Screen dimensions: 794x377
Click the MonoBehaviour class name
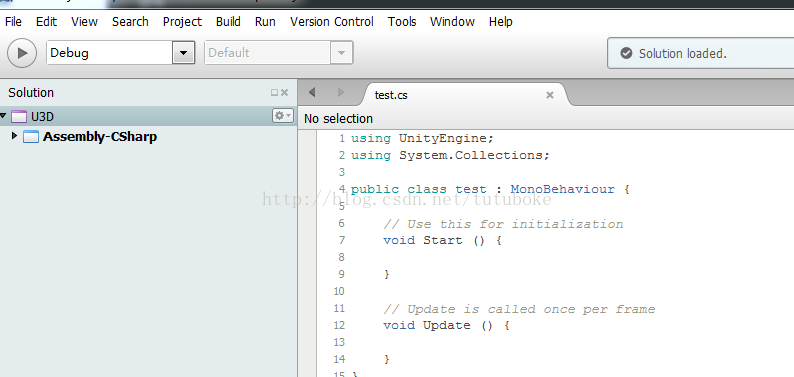(562, 189)
